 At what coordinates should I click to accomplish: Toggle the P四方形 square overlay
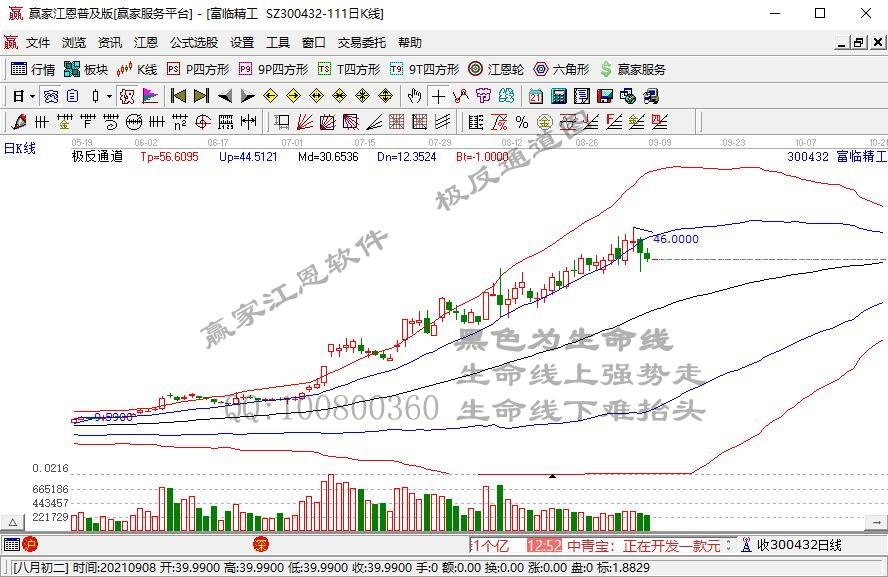[197, 69]
